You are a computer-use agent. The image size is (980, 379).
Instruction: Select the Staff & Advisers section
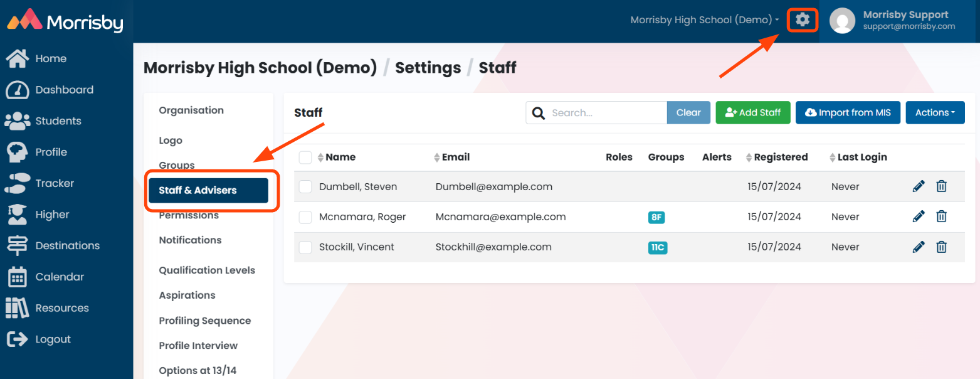point(208,190)
